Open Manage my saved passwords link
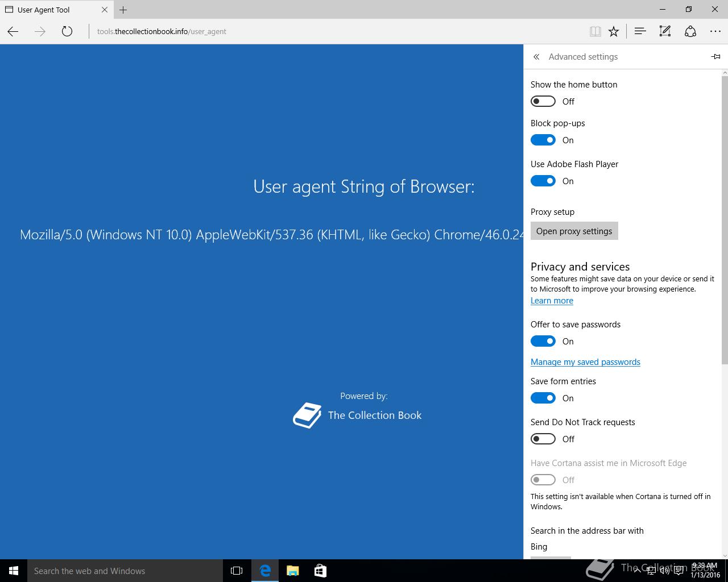The image size is (728, 582). 585,362
